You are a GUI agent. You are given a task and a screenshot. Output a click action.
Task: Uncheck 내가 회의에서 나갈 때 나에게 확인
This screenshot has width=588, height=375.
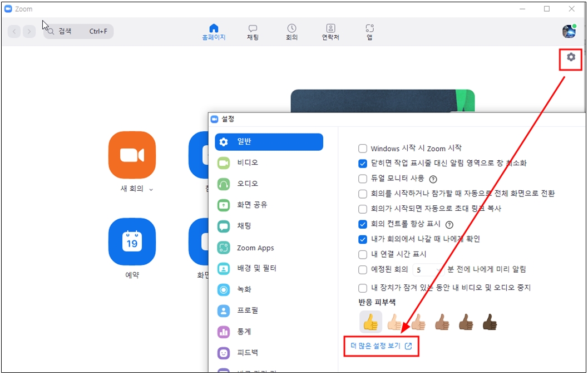[363, 239]
